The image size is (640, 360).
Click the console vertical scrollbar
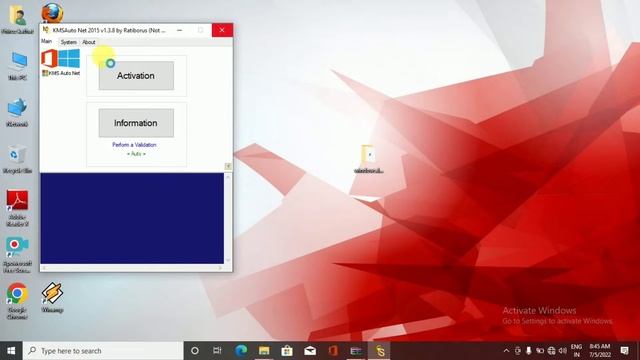pyautogui.click(x=228, y=218)
